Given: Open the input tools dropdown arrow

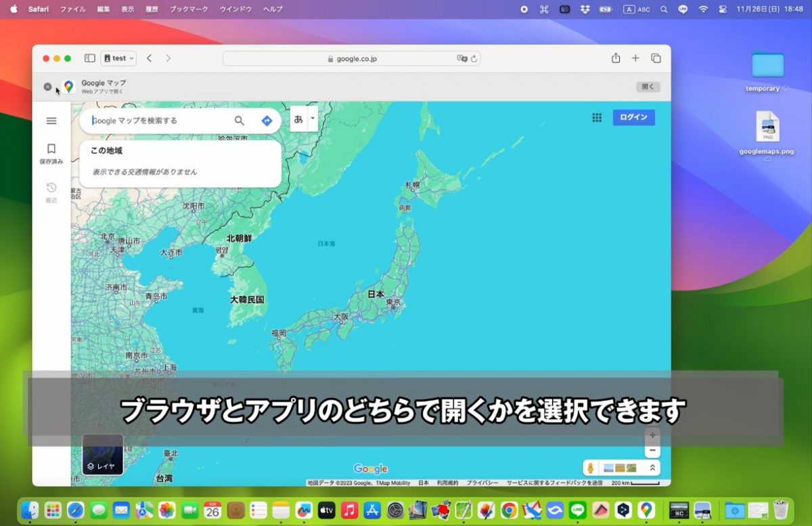Looking at the screenshot, I should pos(313,118).
